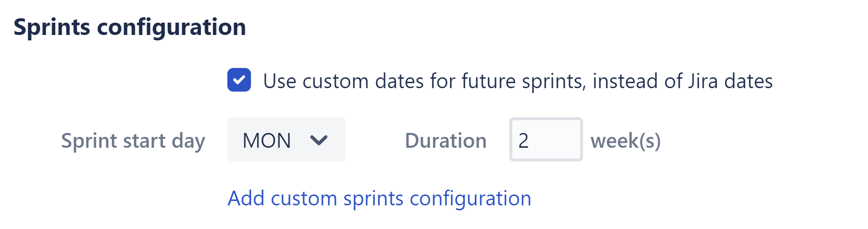Click the Sprints configuration heading

130,27
